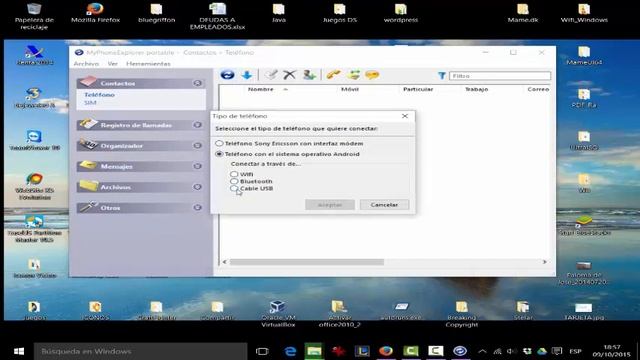Click the add new contact icon

point(309,75)
